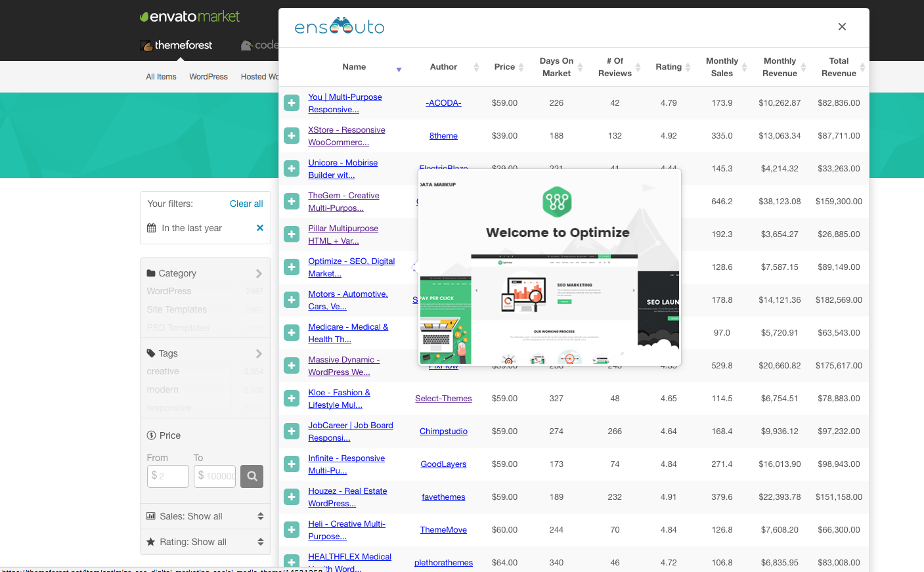Image resolution: width=924 pixels, height=572 pixels.
Task: Open the Rating: Show all dropdown
Action: click(x=206, y=542)
